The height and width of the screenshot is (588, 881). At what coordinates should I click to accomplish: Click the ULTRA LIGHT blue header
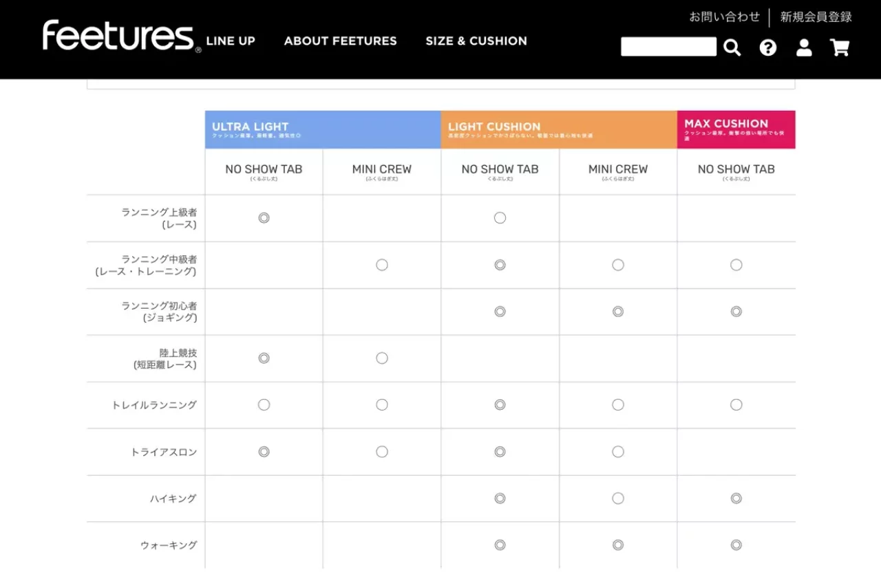pos(323,129)
